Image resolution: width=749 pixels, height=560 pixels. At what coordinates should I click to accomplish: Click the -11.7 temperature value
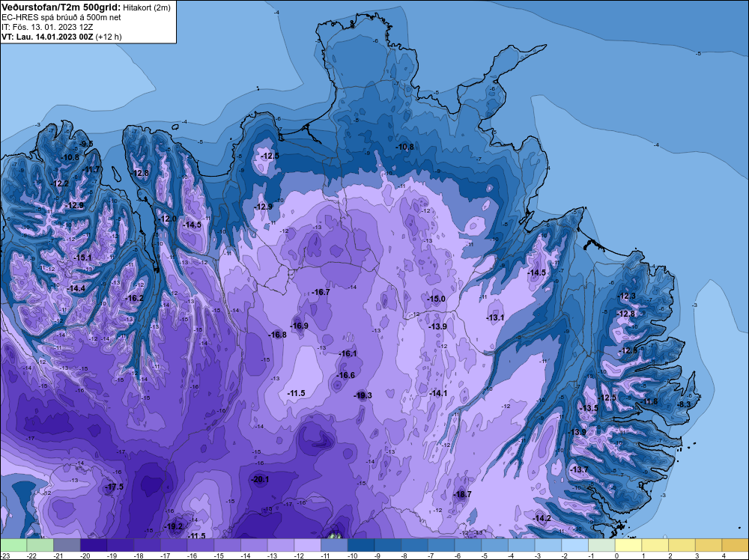91,169
